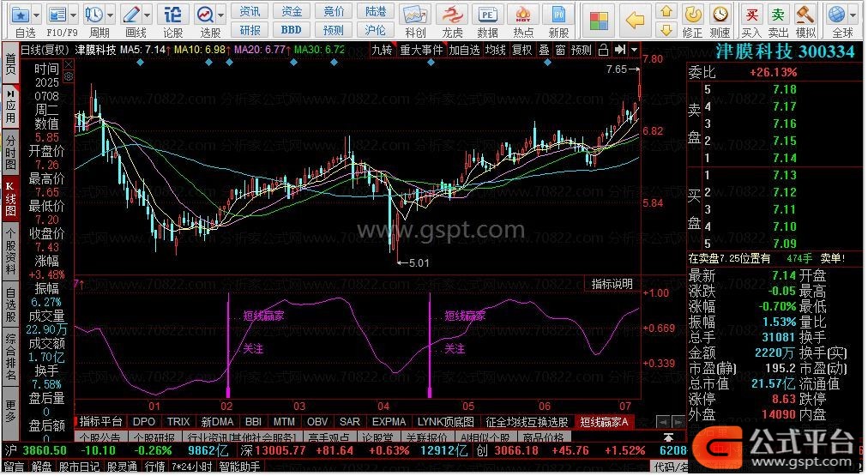Open the 修正 correction icon
This screenshot has width=868, height=476.
click(692, 15)
